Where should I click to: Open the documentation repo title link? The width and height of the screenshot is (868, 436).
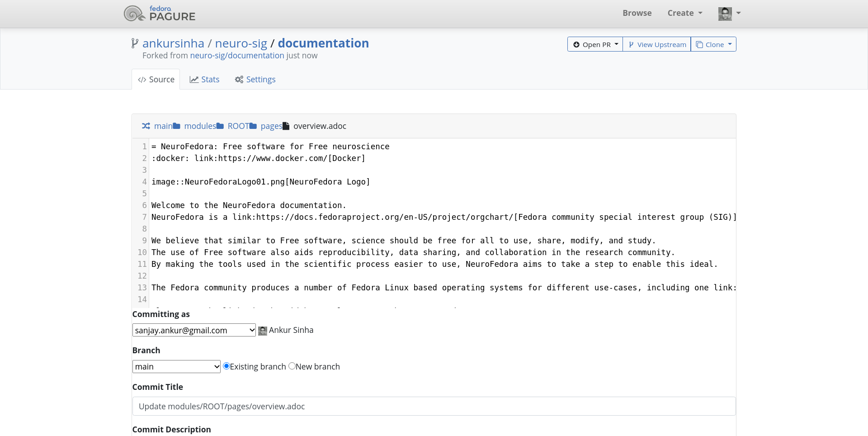point(323,43)
